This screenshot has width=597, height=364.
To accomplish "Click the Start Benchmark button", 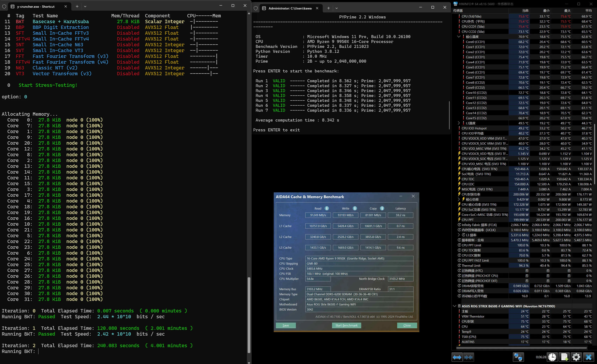I will tap(346, 325).
